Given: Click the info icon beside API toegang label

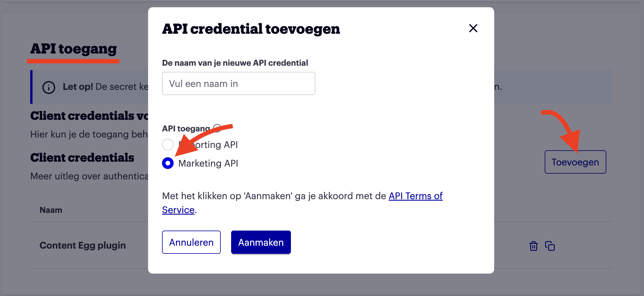Looking at the screenshot, I should [217, 128].
